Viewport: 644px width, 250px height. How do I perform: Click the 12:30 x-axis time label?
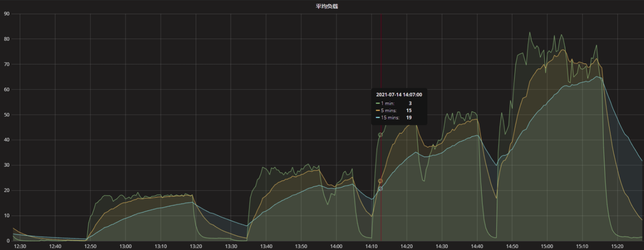point(20,246)
